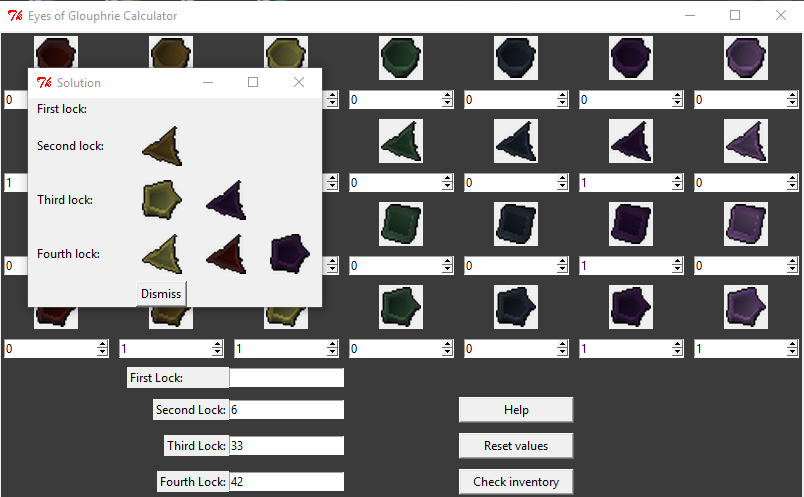The image size is (804, 497).
Task: Increase the red pentagon count with the up arrow
Action: point(103,345)
